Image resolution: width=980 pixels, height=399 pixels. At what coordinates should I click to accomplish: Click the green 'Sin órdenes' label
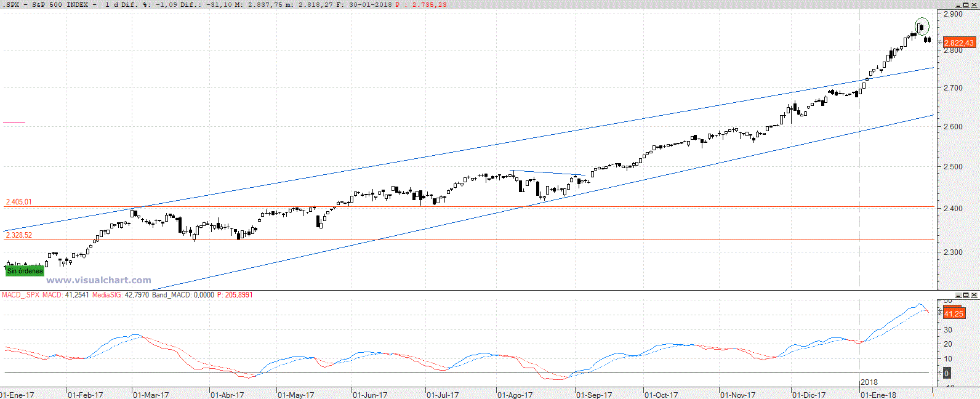25,271
